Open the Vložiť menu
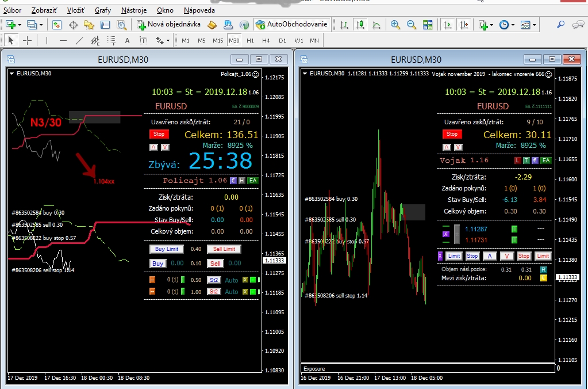This screenshot has width=588, height=389. coord(76,10)
